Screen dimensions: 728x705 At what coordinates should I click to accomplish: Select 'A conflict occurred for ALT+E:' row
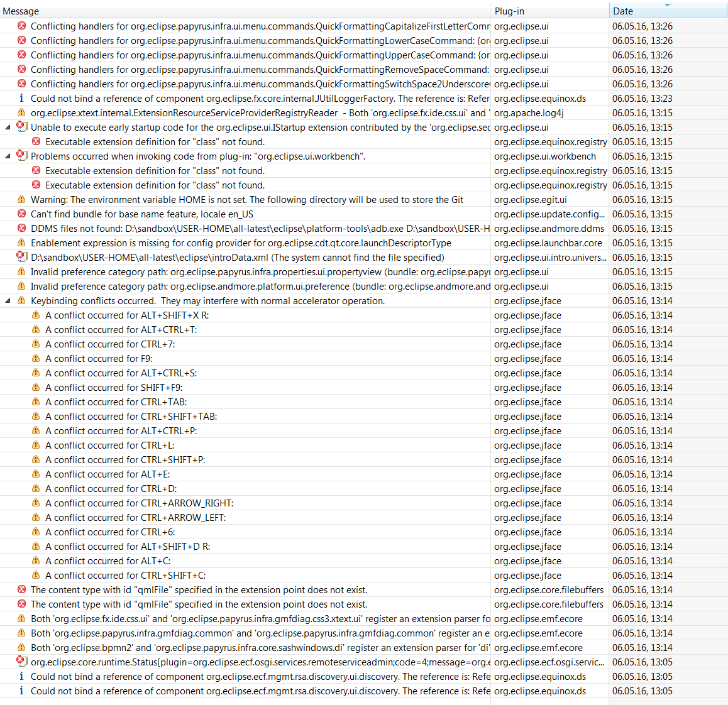click(x=363, y=474)
